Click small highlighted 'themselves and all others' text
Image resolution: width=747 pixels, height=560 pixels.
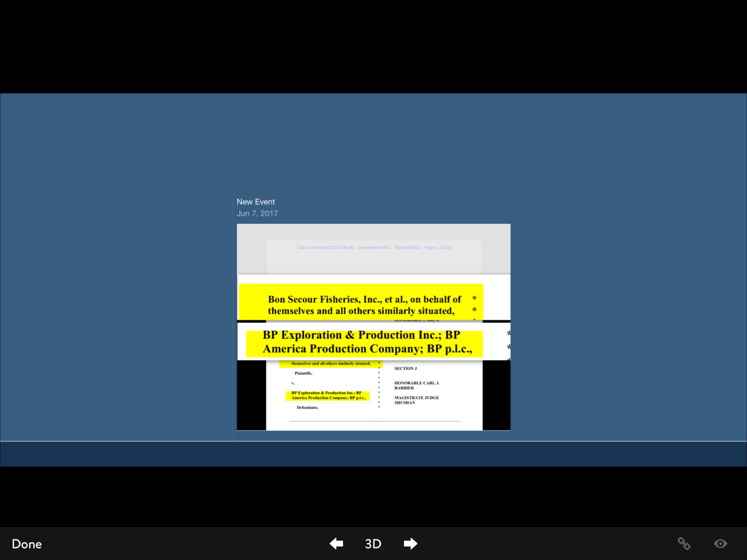click(330, 364)
